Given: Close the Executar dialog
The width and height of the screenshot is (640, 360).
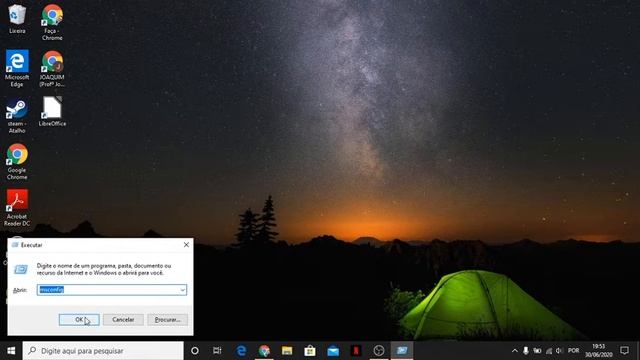Looking at the screenshot, I should pyautogui.click(x=186, y=244).
